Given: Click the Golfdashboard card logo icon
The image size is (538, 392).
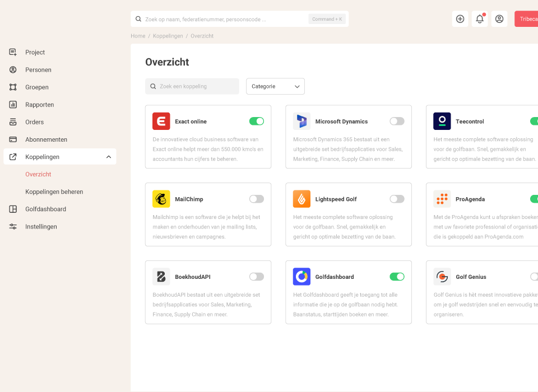Looking at the screenshot, I should pos(302,277).
